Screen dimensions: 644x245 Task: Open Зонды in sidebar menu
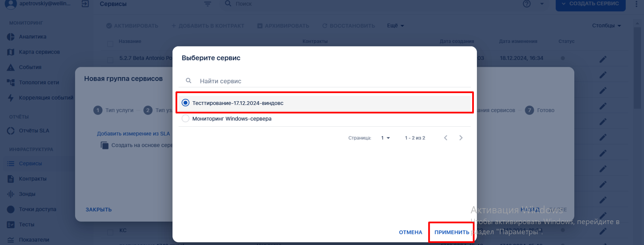(x=27, y=194)
